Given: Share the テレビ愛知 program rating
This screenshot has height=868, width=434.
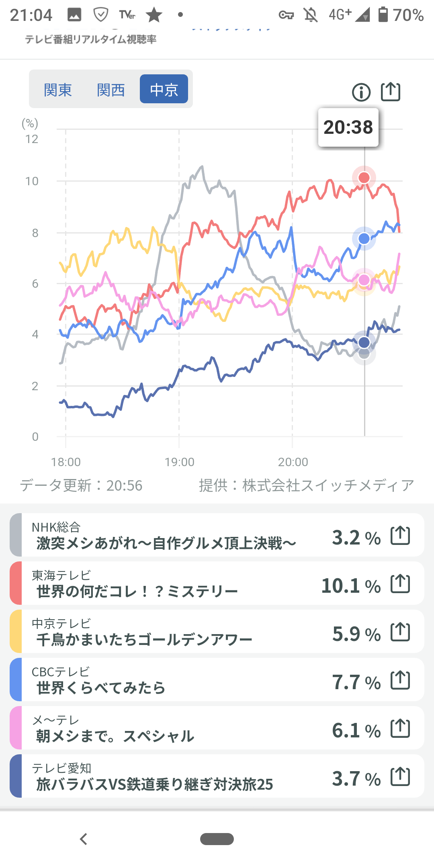Looking at the screenshot, I should pos(400,777).
